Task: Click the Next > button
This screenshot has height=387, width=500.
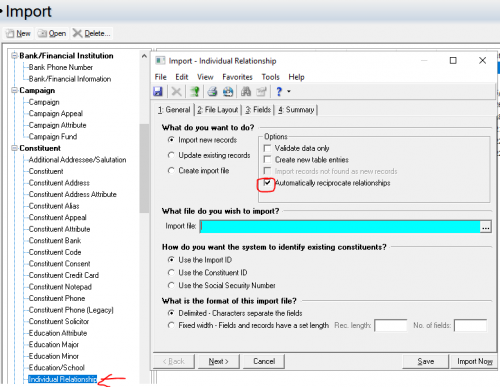Action: 219,361
